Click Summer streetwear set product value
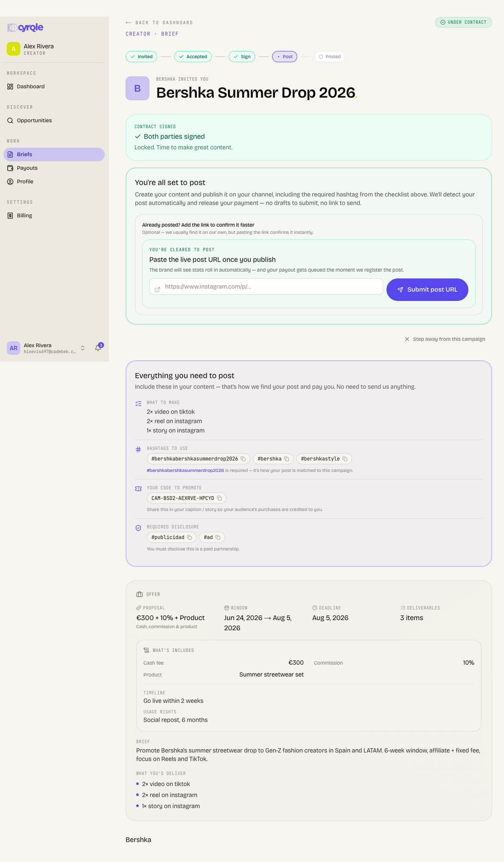 [272, 674]
